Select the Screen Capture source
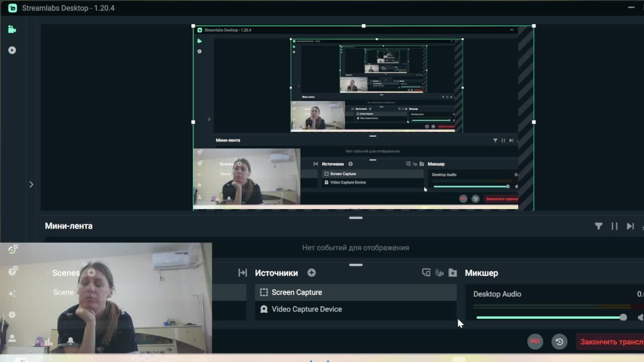 coord(356,292)
